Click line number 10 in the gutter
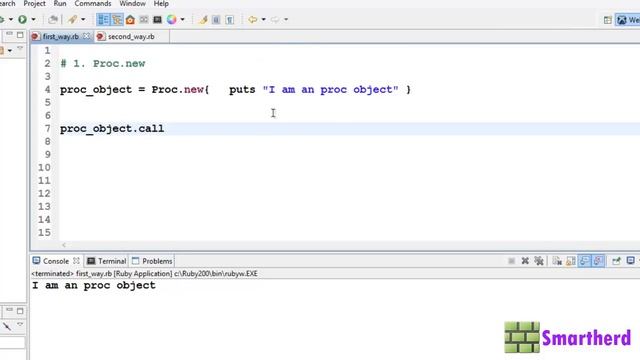The height and width of the screenshot is (360, 640). tap(44, 167)
